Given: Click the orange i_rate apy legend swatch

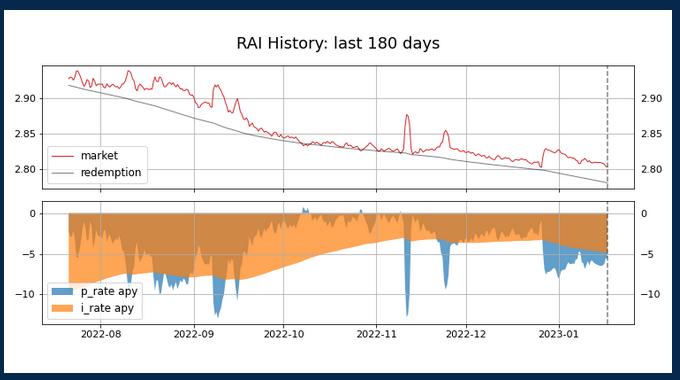Looking at the screenshot, I should tap(62, 308).
